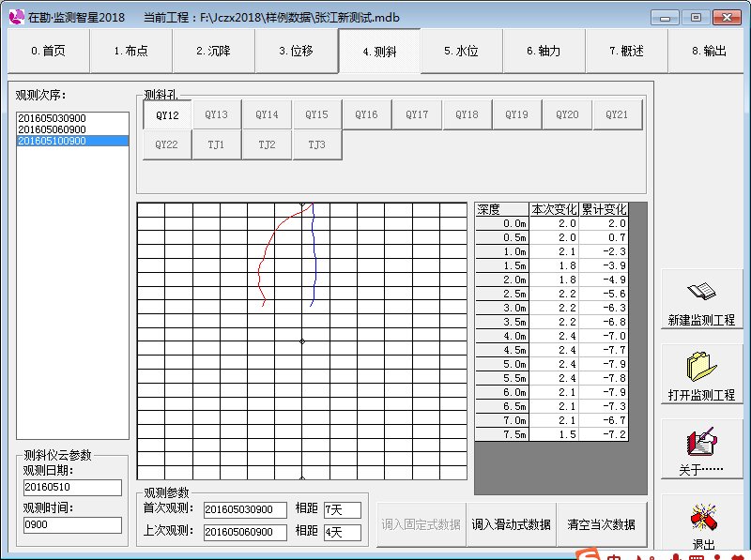Switch to the 3.位移 tab
This screenshot has width=751, height=560.
297,51
